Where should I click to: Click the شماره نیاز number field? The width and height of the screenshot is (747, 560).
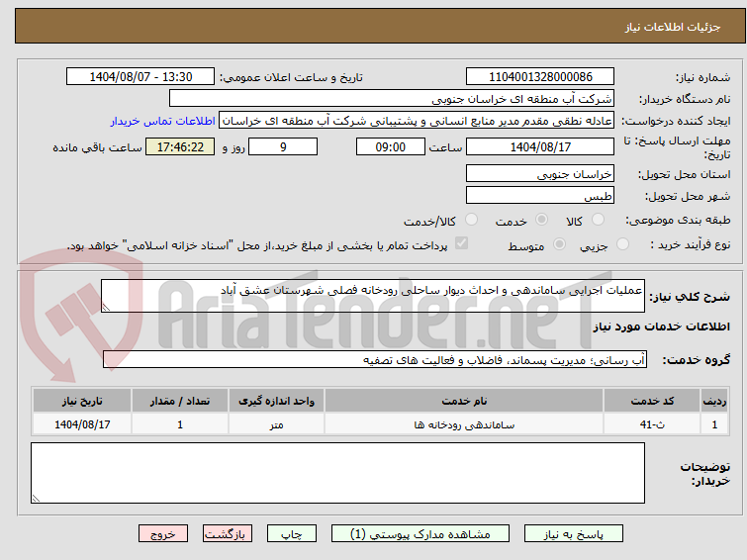pos(540,77)
